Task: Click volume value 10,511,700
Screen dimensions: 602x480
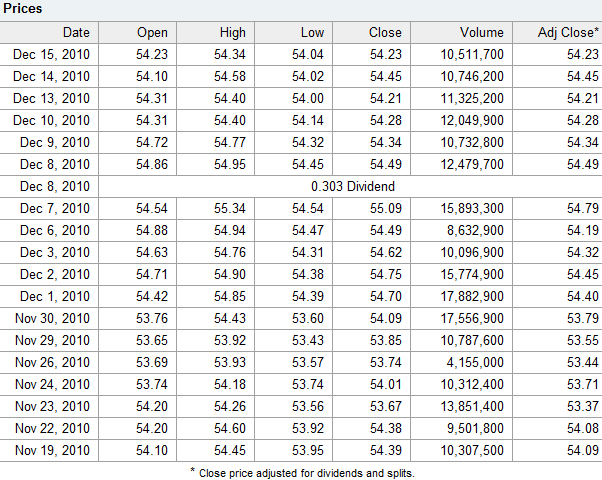Action: pyautogui.click(x=472, y=54)
